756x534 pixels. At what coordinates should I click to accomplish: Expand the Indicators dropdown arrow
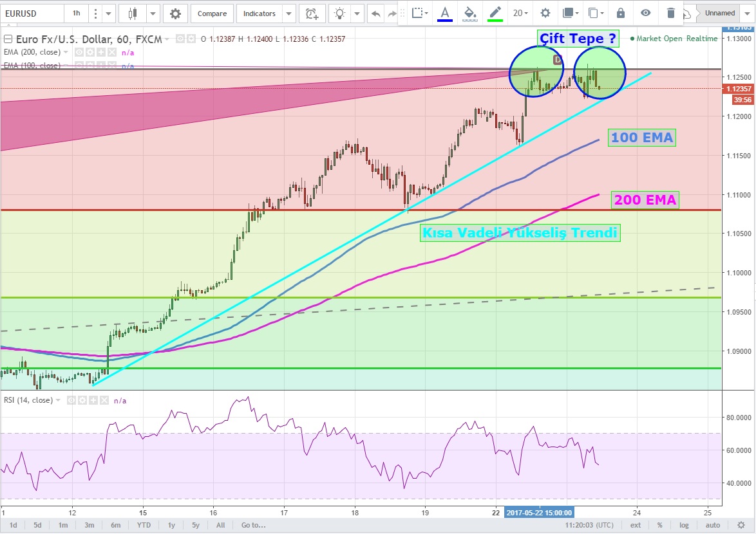tap(288, 14)
